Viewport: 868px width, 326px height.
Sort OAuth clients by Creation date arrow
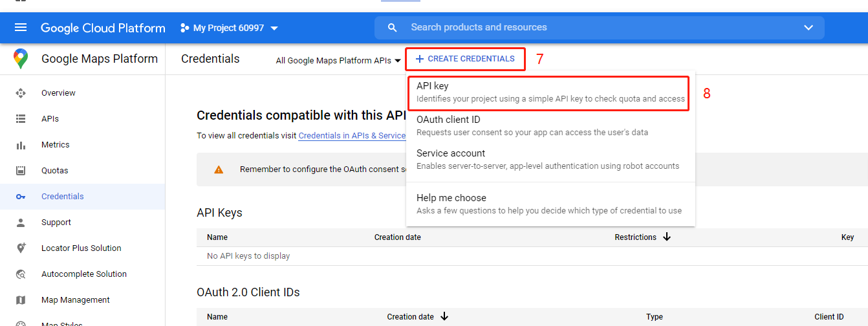click(x=444, y=317)
